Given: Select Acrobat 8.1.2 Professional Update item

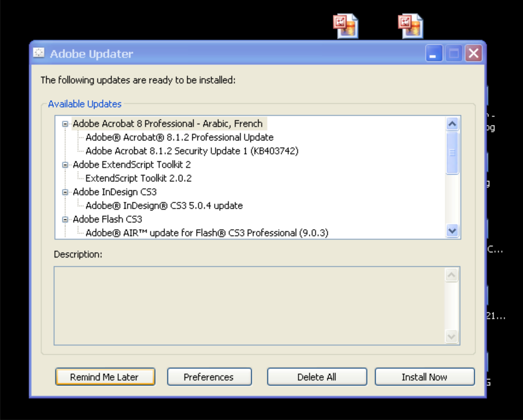Looking at the screenshot, I should [x=180, y=137].
